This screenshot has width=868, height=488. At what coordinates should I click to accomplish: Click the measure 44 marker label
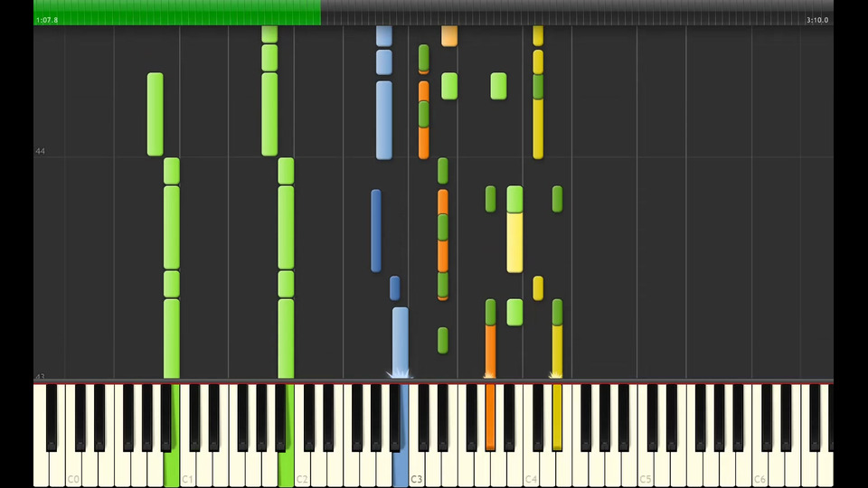pos(40,151)
